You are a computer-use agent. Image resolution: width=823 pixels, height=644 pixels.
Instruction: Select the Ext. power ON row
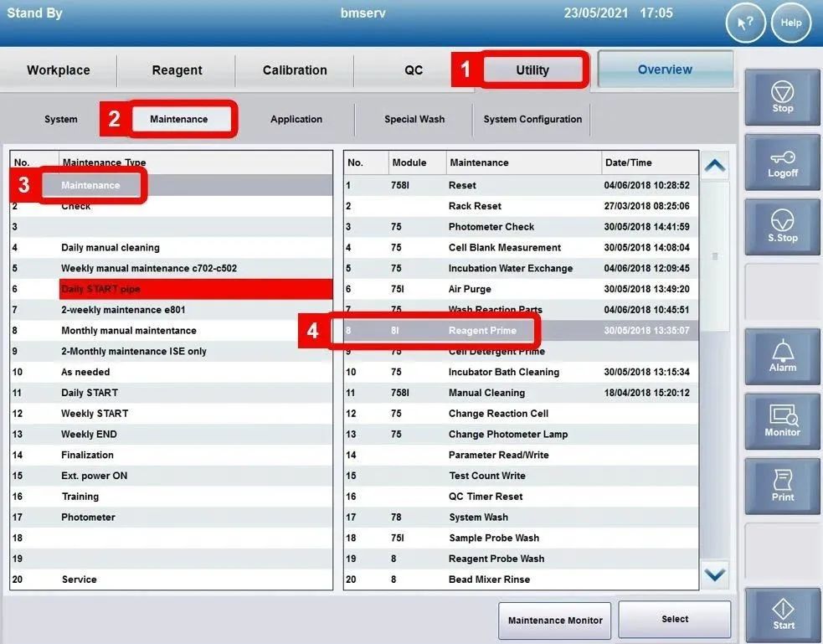point(172,476)
